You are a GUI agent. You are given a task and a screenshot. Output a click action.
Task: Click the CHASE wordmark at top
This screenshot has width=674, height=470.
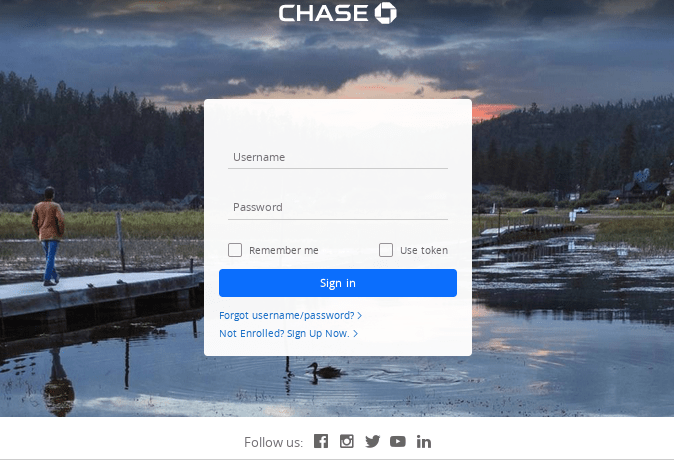323,13
